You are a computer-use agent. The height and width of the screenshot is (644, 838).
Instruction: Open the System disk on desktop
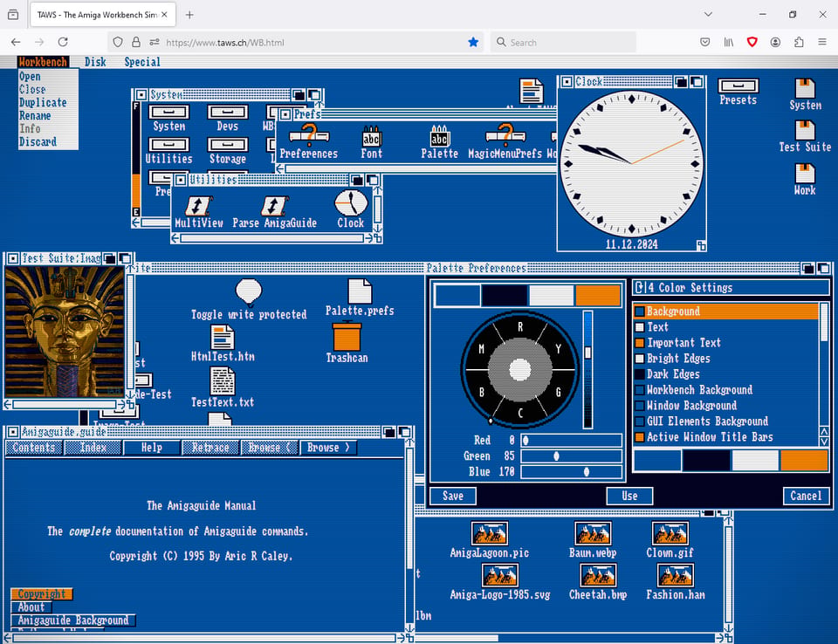(x=805, y=94)
